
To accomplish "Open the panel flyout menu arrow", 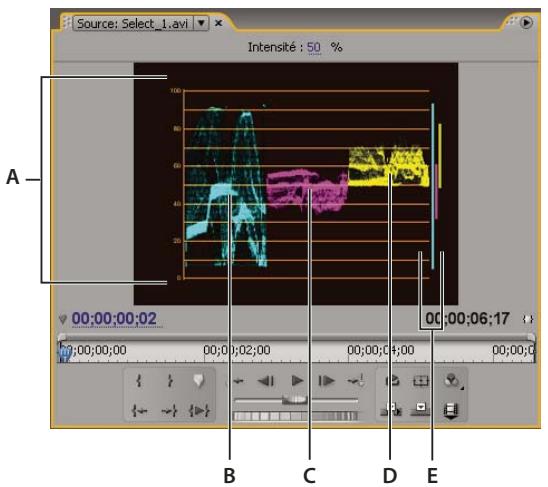I will click(x=526, y=23).
